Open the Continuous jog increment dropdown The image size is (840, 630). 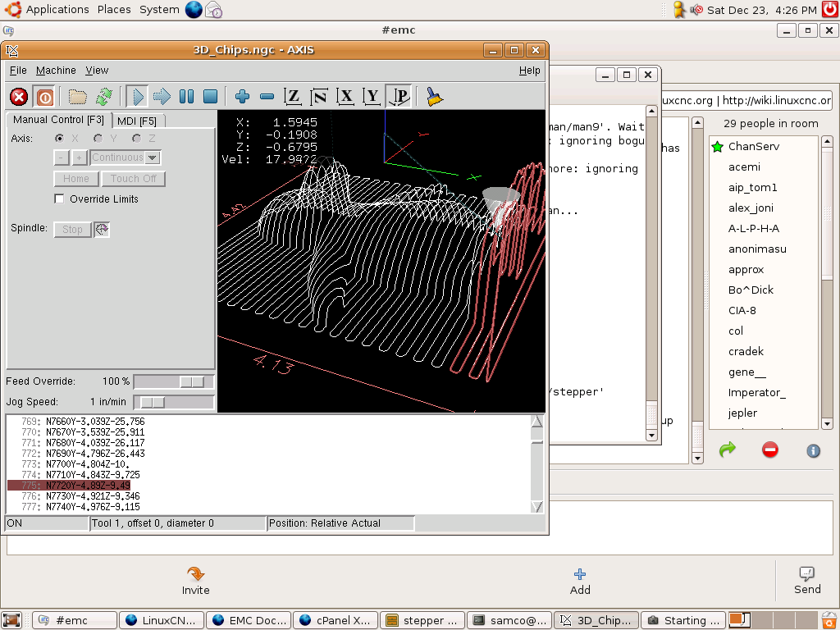153,157
